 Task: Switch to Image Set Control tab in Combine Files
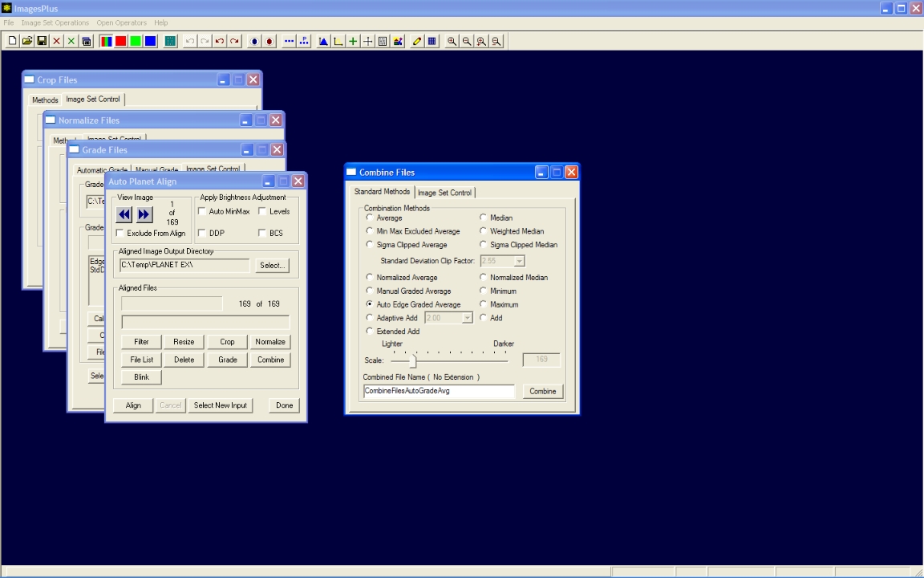pyautogui.click(x=445, y=193)
